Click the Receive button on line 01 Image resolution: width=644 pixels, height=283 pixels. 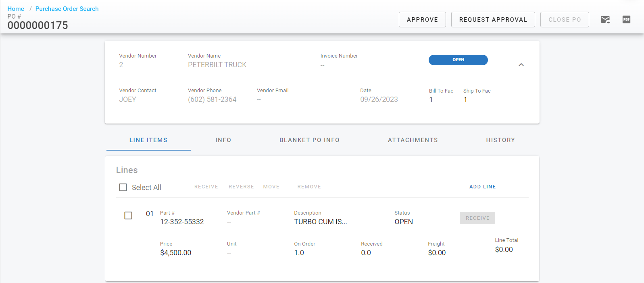pyautogui.click(x=477, y=218)
